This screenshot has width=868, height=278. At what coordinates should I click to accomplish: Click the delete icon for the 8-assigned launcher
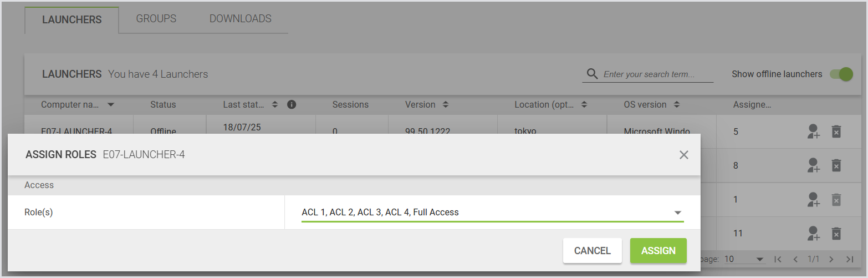pos(836,165)
